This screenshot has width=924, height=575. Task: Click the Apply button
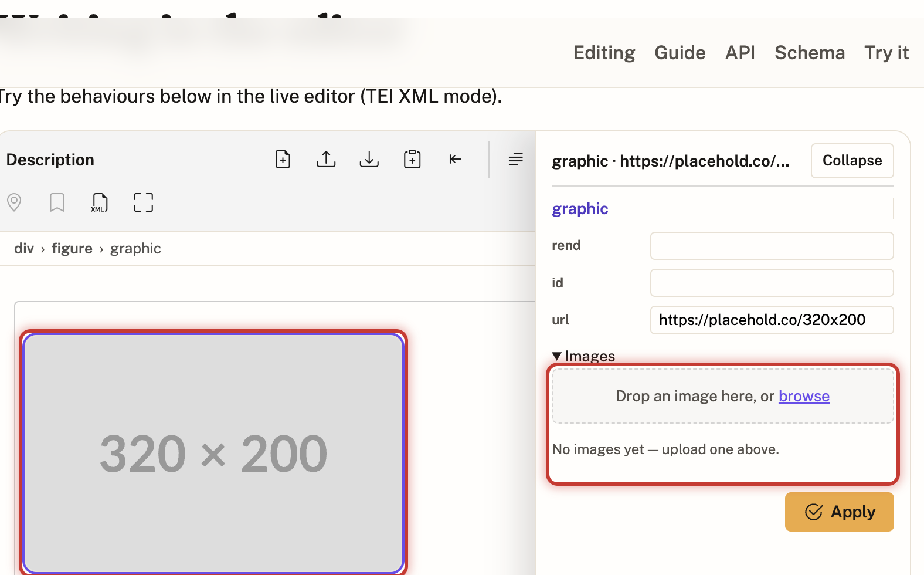pyautogui.click(x=840, y=512)
